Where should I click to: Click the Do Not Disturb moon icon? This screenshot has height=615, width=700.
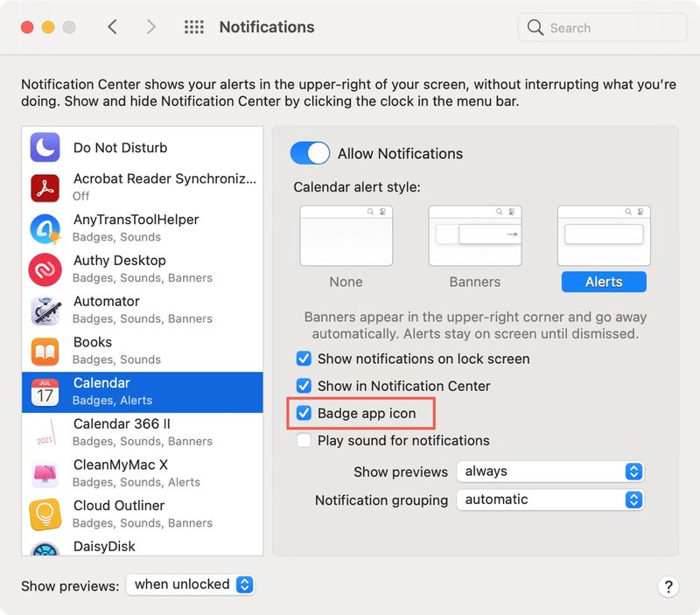(45, 147)
